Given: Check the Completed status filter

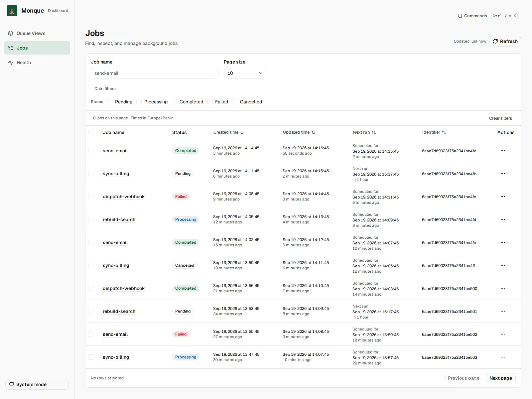Looking at the screenshot, I should (x=174, y=102).
